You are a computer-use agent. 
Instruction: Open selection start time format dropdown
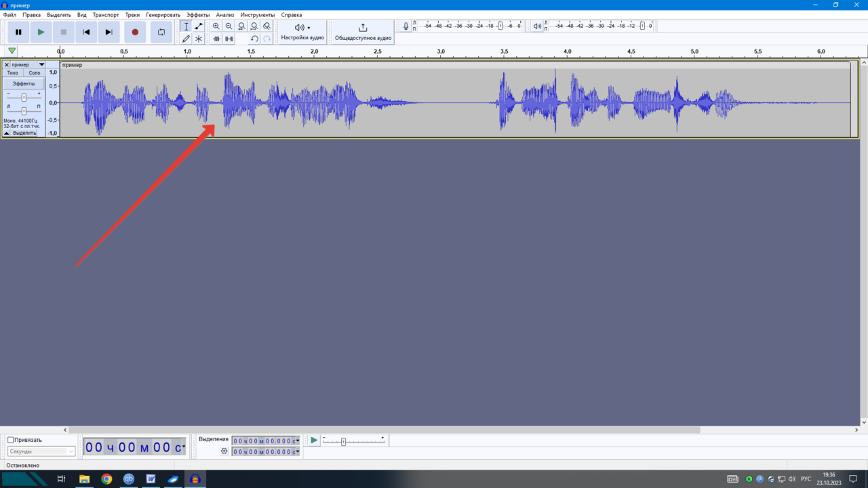click(x=297, y=441)
